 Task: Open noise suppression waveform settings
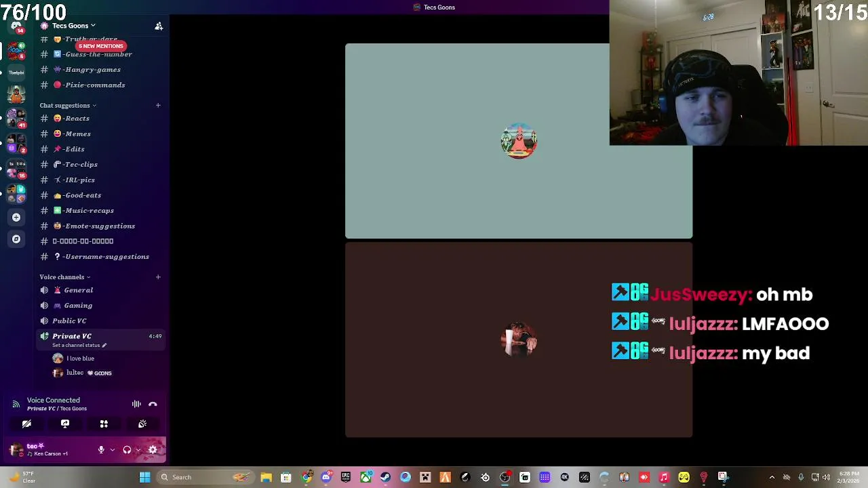coord(136,404)
